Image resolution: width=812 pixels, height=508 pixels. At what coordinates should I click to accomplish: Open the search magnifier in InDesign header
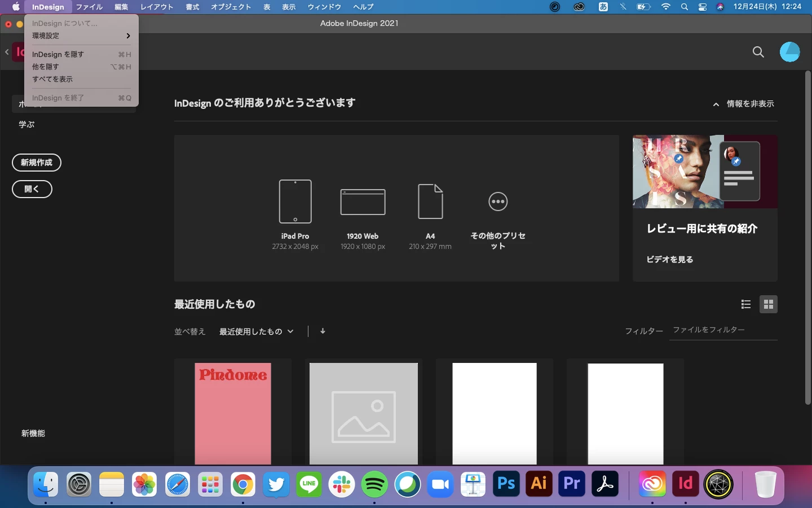758,52
